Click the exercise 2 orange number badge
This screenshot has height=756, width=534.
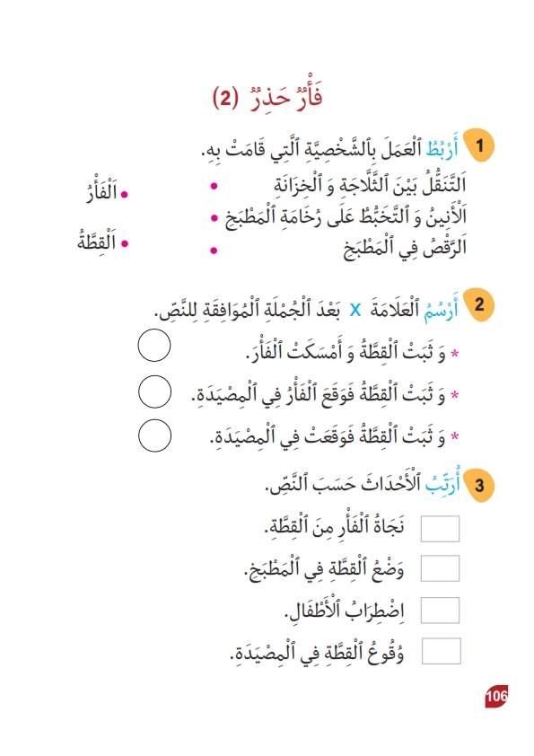click(x=479, y=304)
